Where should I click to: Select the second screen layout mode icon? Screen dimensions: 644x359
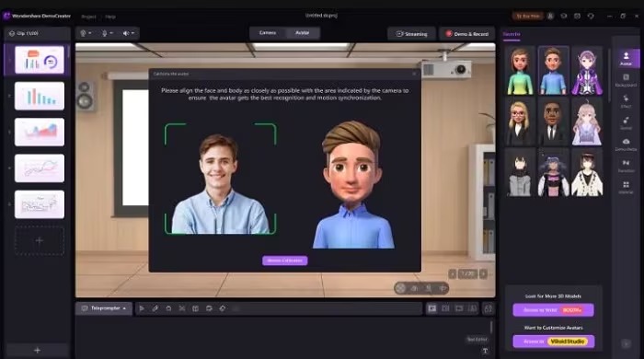(445, 308)
